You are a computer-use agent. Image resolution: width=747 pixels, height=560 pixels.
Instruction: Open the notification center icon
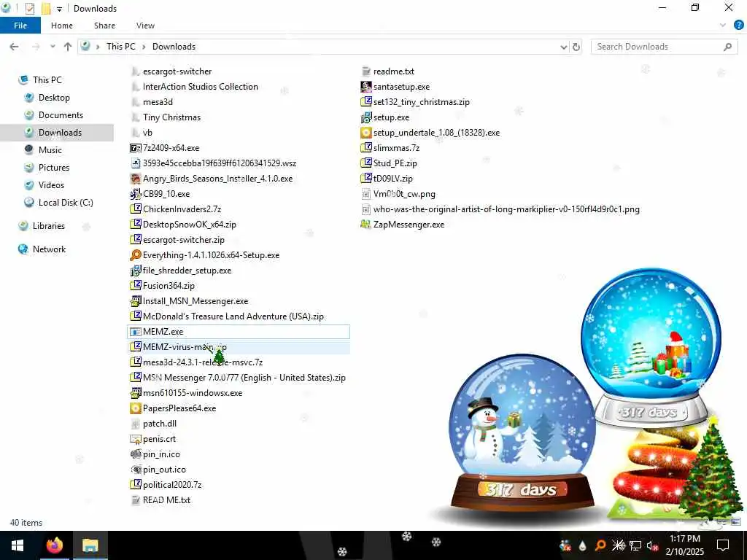coord(723,545)
